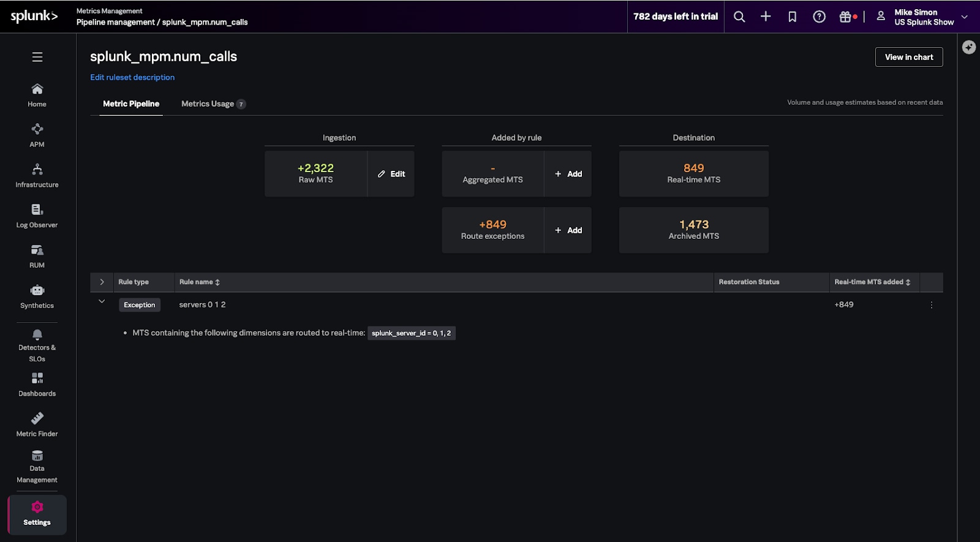The image size is (980, 542).
Task: Add a Route exceptions rule
Action: pos(568,230)
